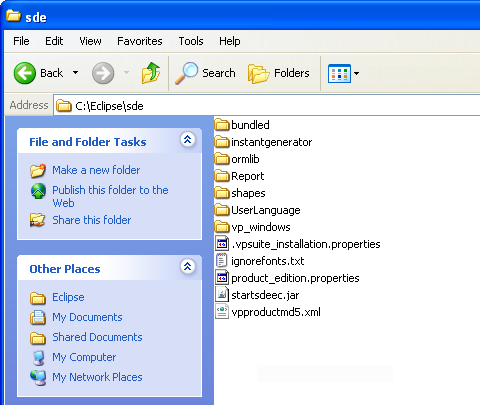480x405 pixels.
Task: Click the vp_windows folder name
Action: coord(261,227)
